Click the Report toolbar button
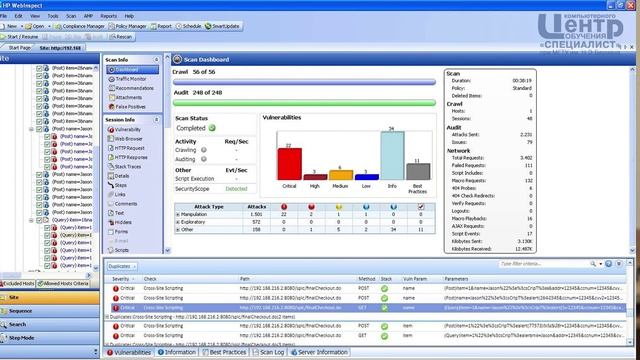Image resolution: width=640 pixels, height=360 pixels. pyautogui.click(x=161, y=26)
